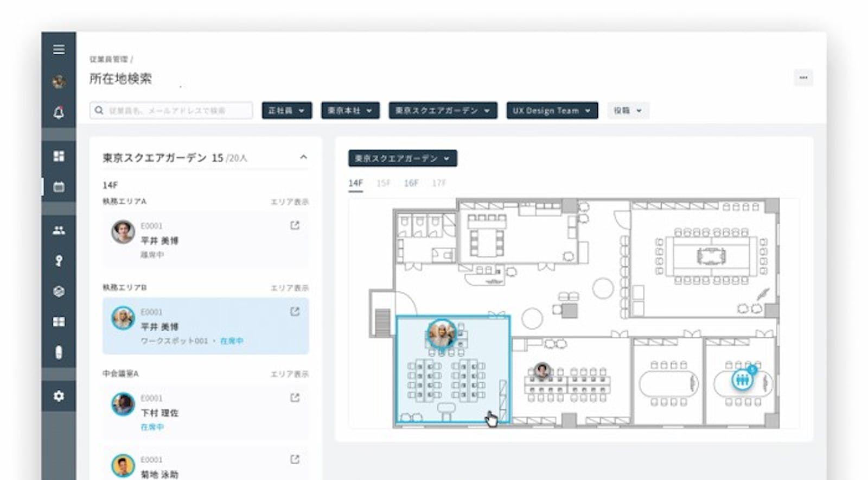Open the dashboard grid icon
Screen dimensions: 868x480
pyautogui.click(x=59, y=156)
